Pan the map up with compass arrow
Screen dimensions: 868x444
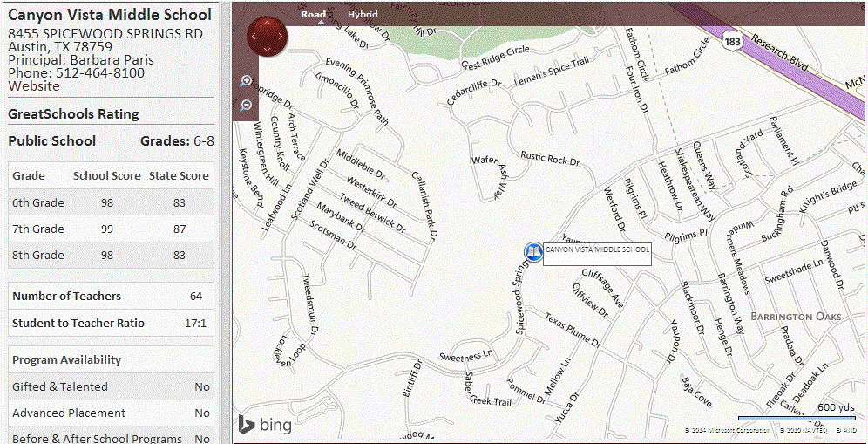tap(268, 23)
